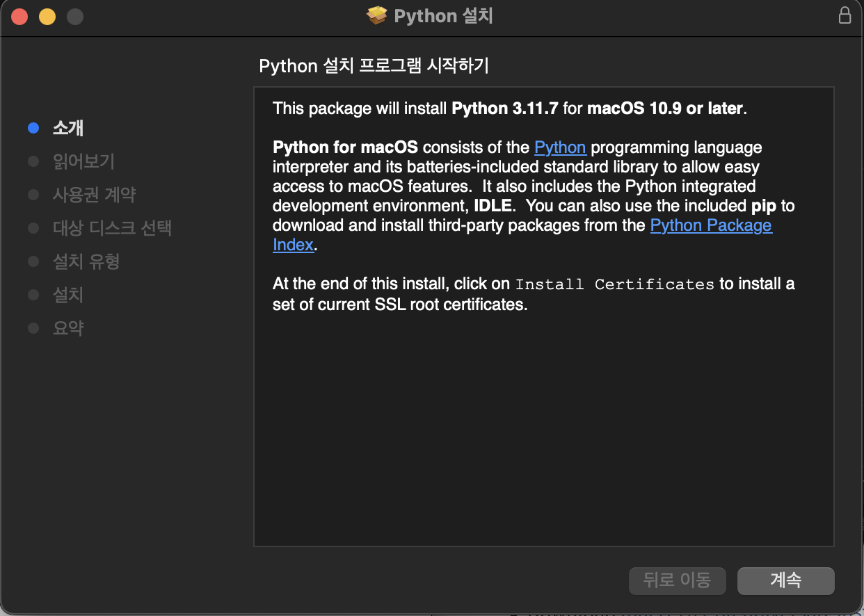The image size is (864, 616).
Task: Open the Python hyperlink in the text
Action: [x=560, y=147]
